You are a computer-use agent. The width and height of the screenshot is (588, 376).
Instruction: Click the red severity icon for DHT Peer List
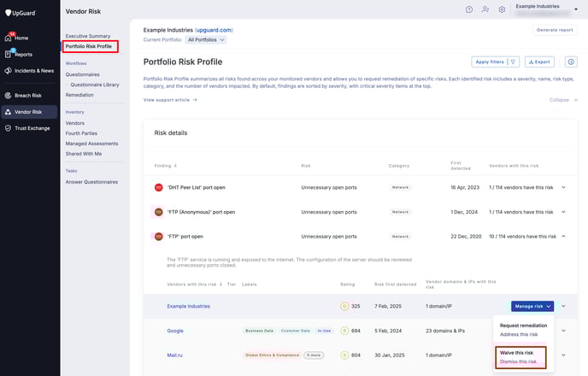pyautogui.click(x=159, y=187)
